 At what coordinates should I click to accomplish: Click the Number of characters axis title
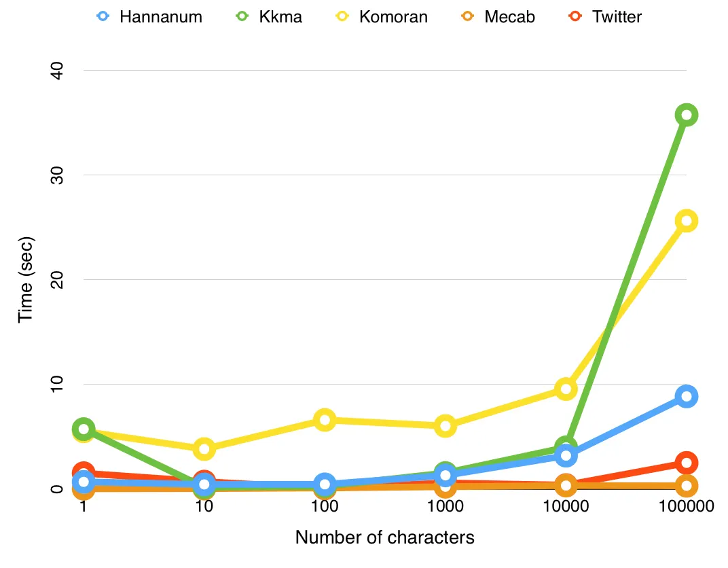(385, 537)
